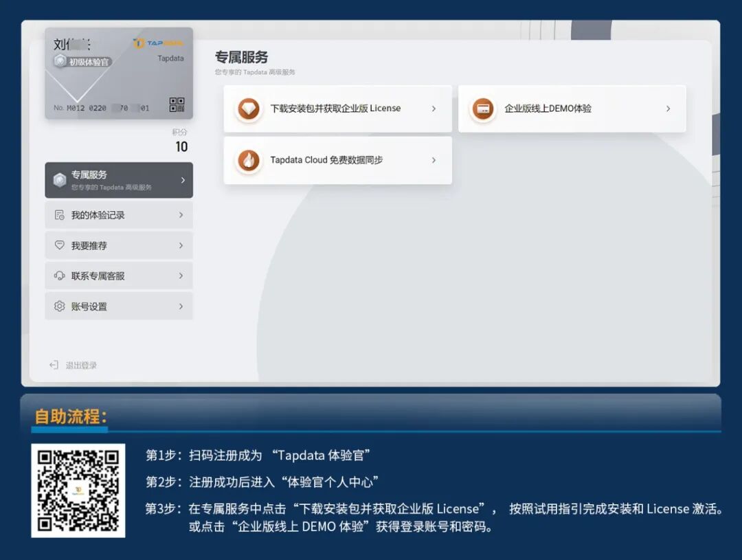Viewport: 742px width, 560px height.
Task: Click the logout arrow icon beside 退出登录
Action: (54, 365)
